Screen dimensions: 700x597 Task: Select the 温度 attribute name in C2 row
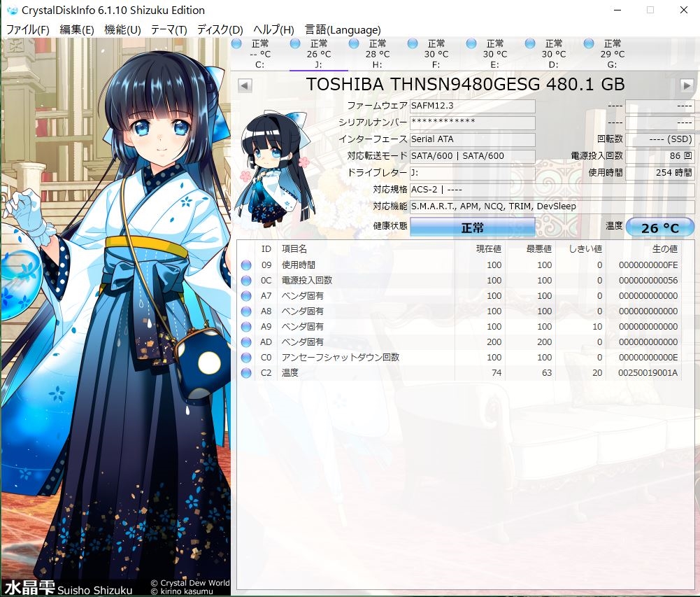pos(290,373)
